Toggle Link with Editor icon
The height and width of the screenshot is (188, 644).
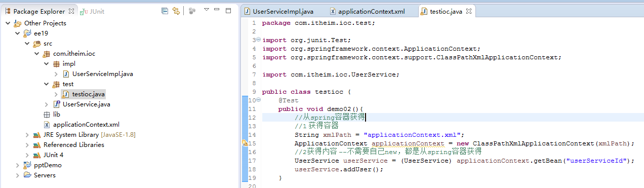176,11
